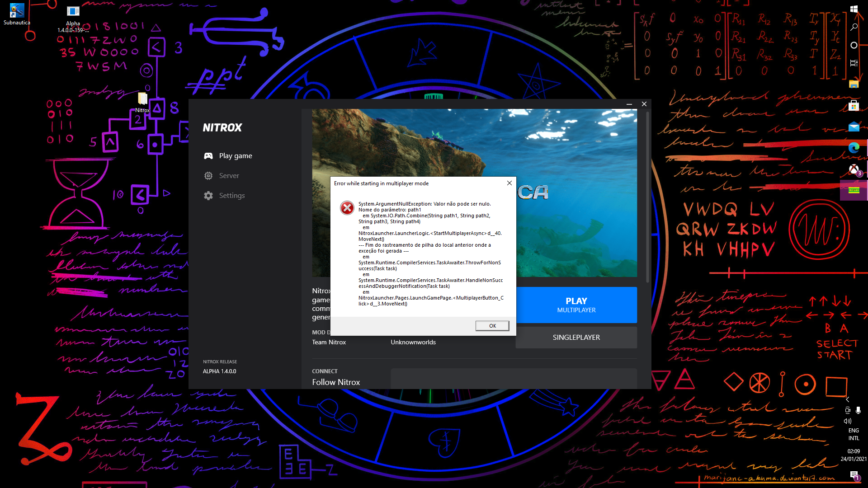Open Microsoft Edge from taskbar

coord(854,148)
